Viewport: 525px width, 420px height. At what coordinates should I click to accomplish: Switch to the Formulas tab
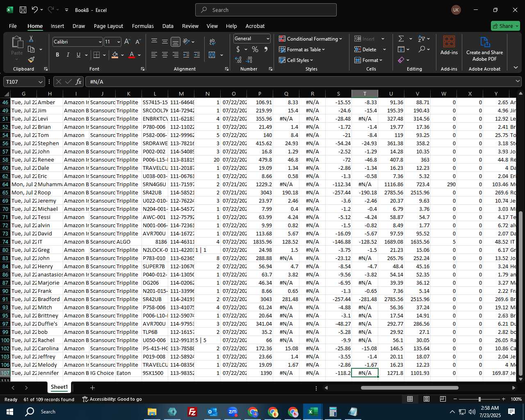point(143,26)
